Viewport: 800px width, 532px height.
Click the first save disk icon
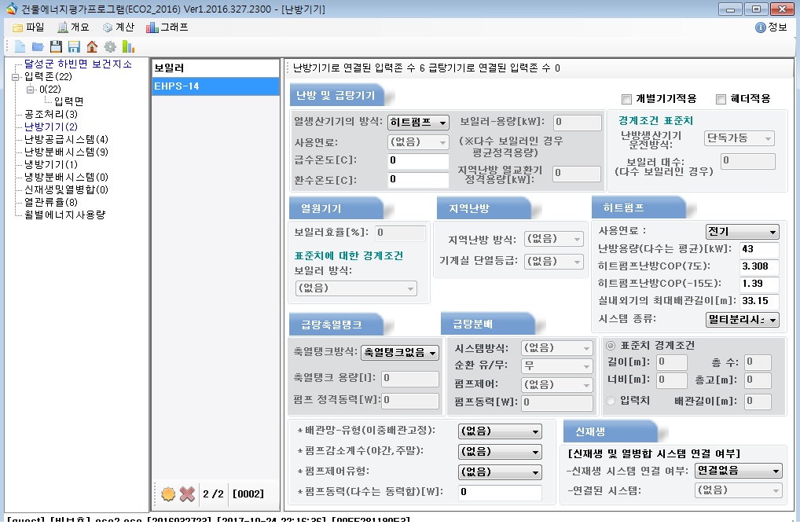tap(56, 46)
